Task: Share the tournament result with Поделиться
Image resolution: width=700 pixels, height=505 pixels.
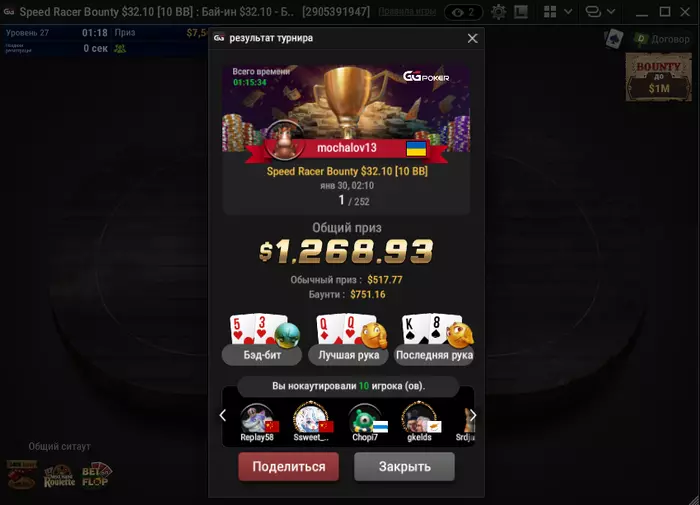Action: pos(288,467)
